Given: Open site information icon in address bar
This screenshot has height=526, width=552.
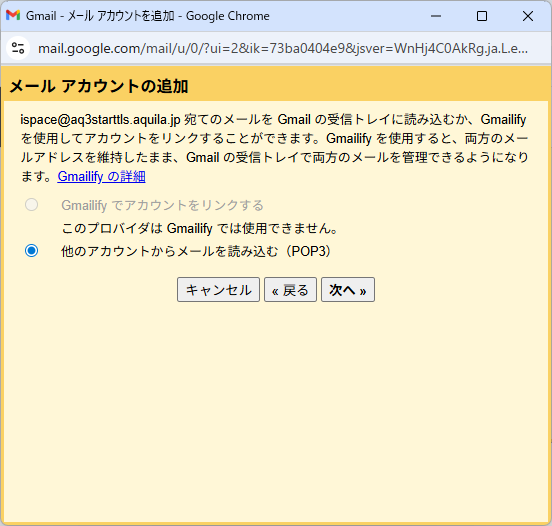Looking at the screenshot, I should point(18,48).
